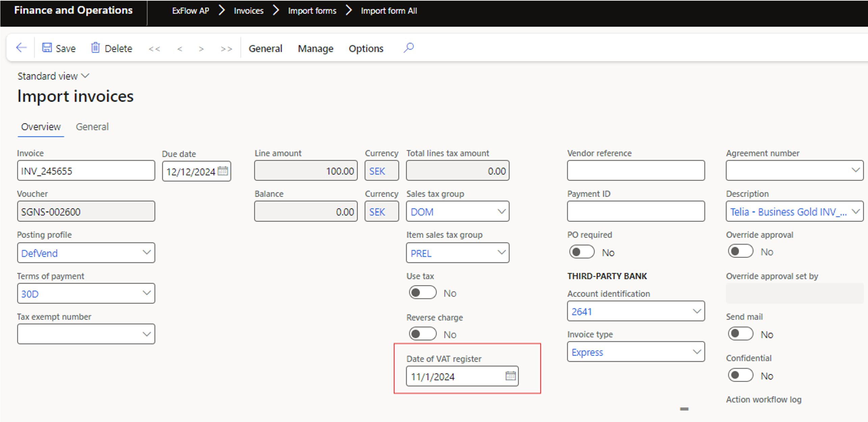868x422 pixels.
Task: Switch to the Overview tab
Action: [x=41, y=127]
